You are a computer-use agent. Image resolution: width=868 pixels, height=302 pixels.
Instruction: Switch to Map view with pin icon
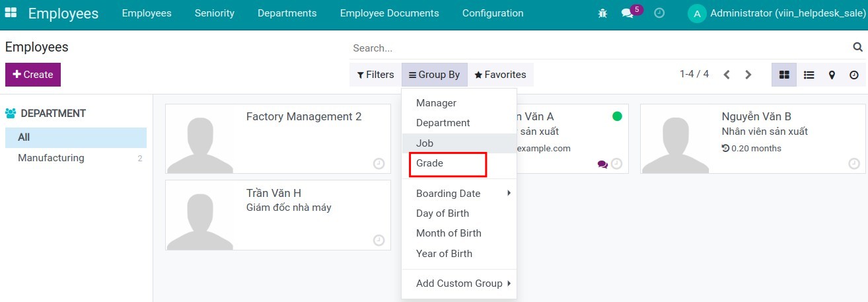tap(832, 75)
